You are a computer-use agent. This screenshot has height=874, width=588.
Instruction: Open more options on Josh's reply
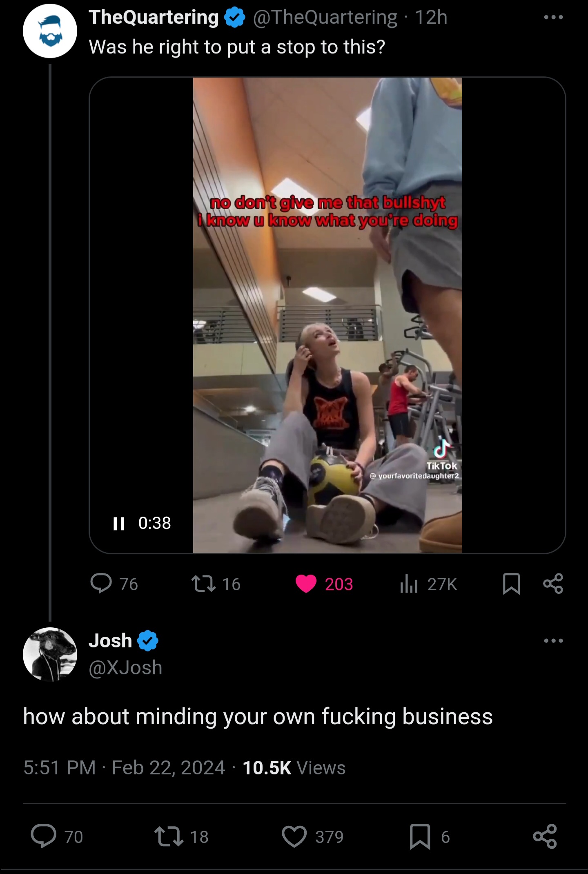pos(553,640)
